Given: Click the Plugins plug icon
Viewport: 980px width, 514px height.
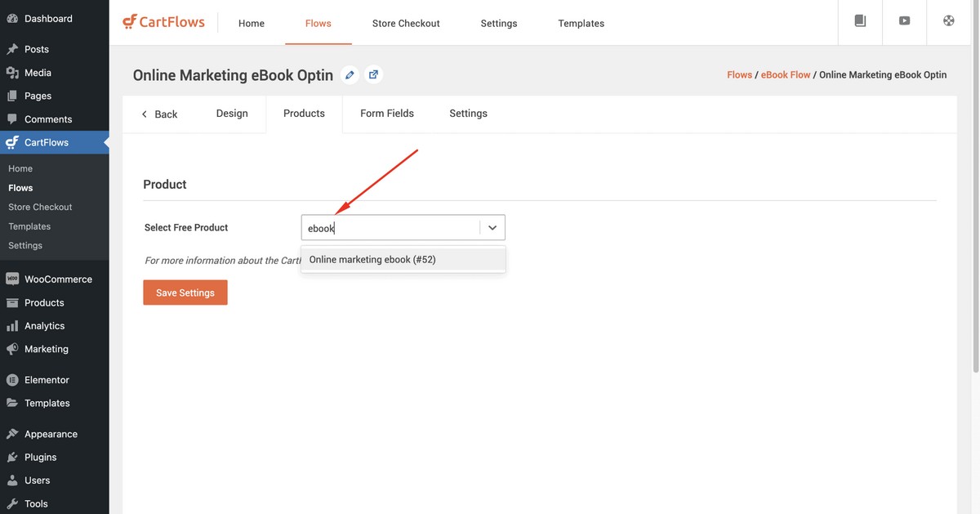Looking at the screenshot, I should pyautogui.click(x=12, y=458).
